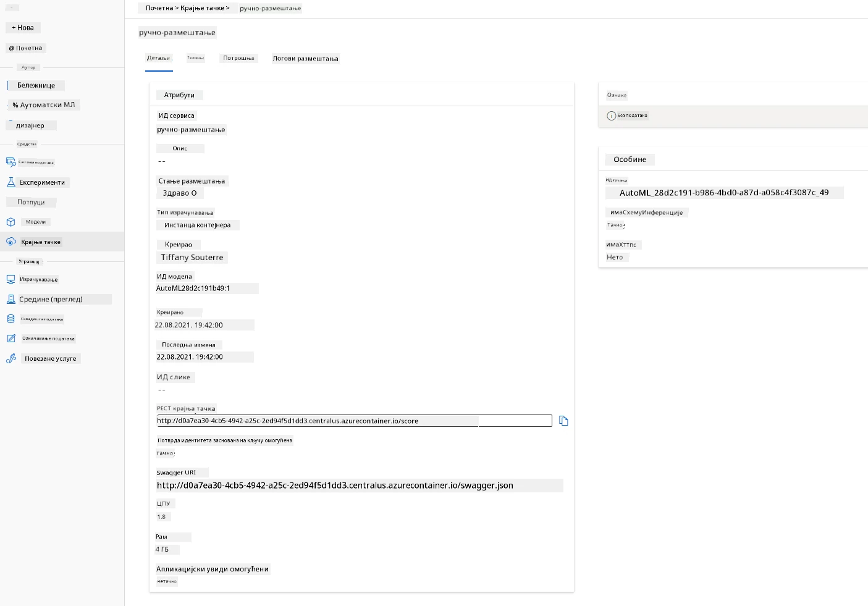Image resolution: width=868 pixels, height=606 pixels.
Task: Click the Израчунавање monitor icon
Action: tap(11, 279)
